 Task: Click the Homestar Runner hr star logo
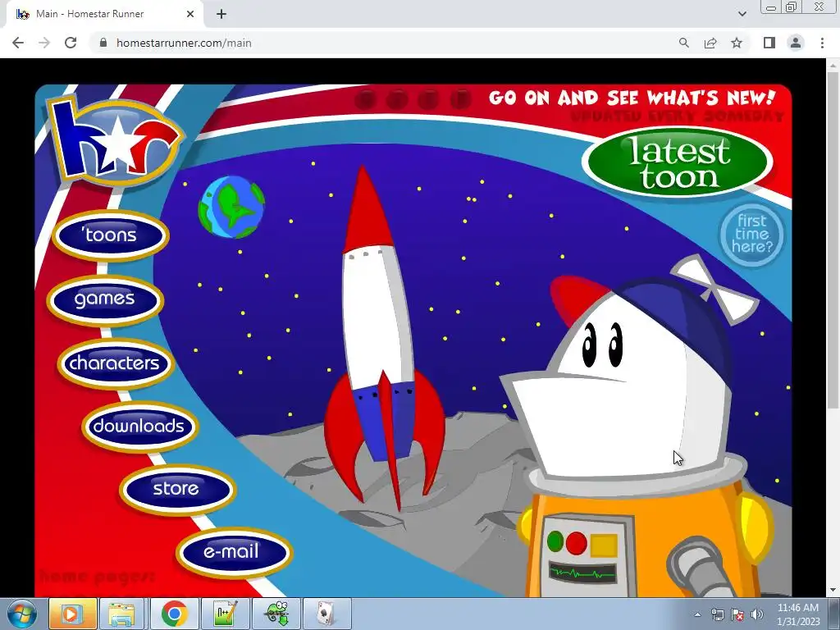[115, 141]
